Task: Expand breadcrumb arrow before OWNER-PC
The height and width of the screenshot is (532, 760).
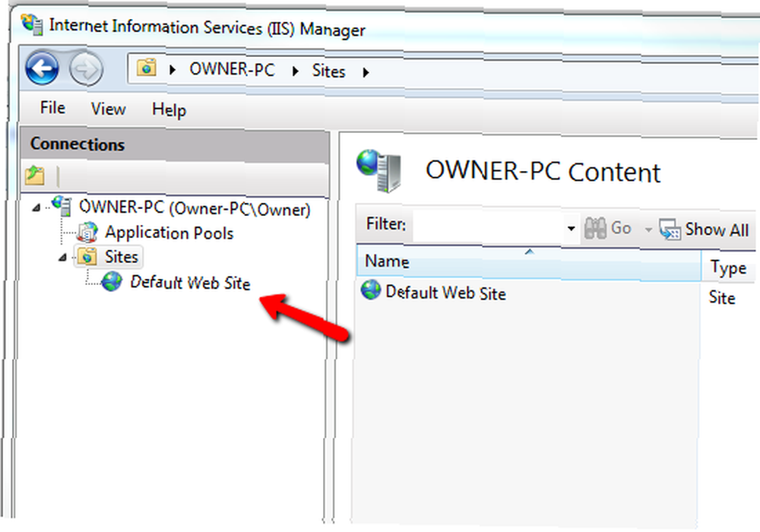Action: tap(172, 70)
